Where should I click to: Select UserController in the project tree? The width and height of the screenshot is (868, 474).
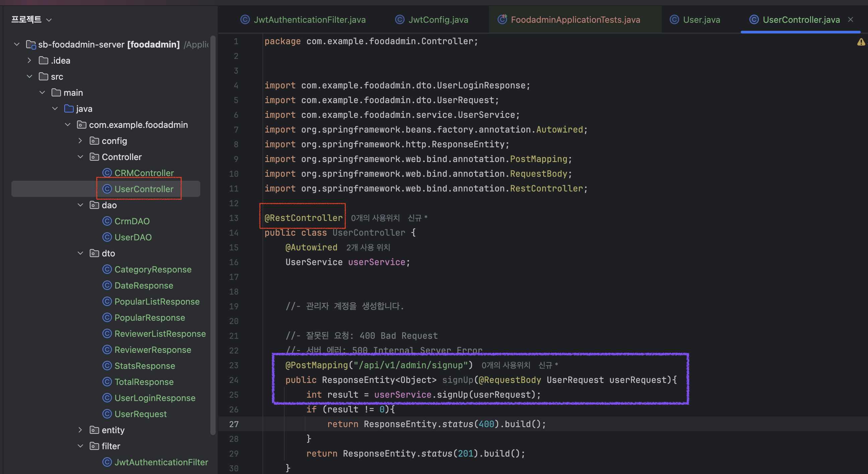click(144, 189)
